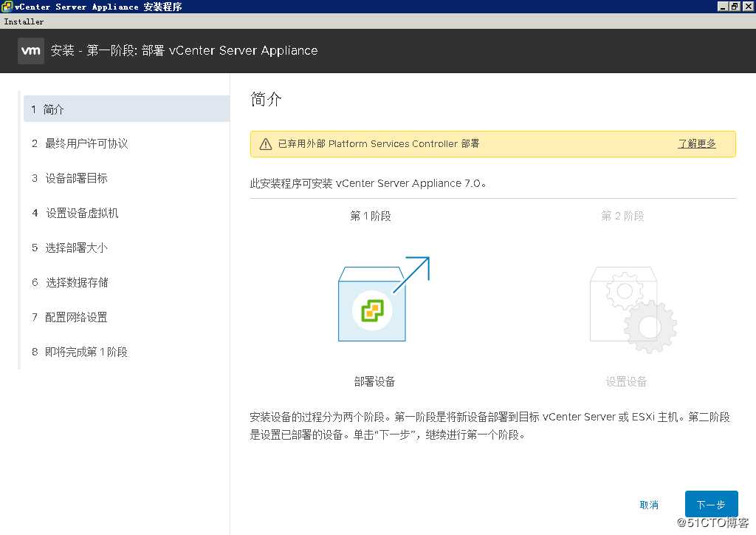This screenshot has width=756, height=535.
Task: Click the 第 2 阶段 stage label
Action: (x=622, y=216)
